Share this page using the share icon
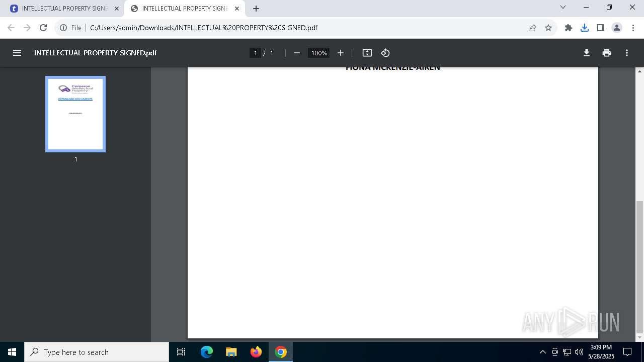 532,28
